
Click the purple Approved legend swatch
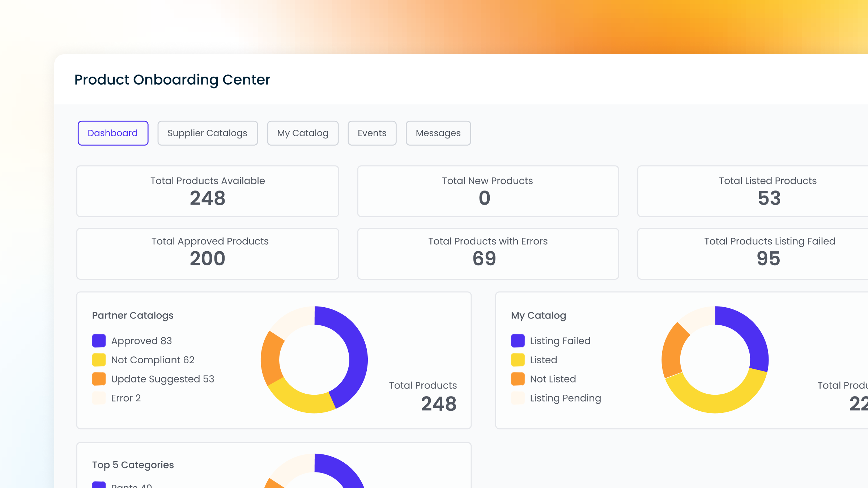(99, 341)
